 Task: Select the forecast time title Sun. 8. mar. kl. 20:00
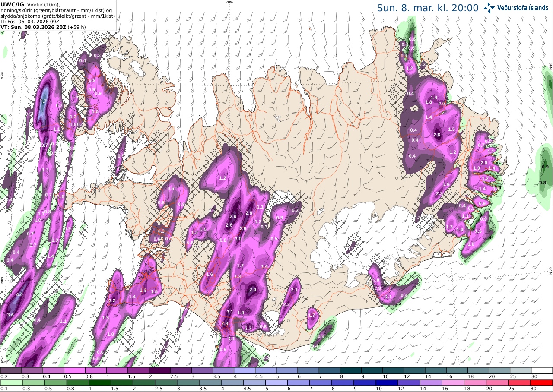point(428,8)
